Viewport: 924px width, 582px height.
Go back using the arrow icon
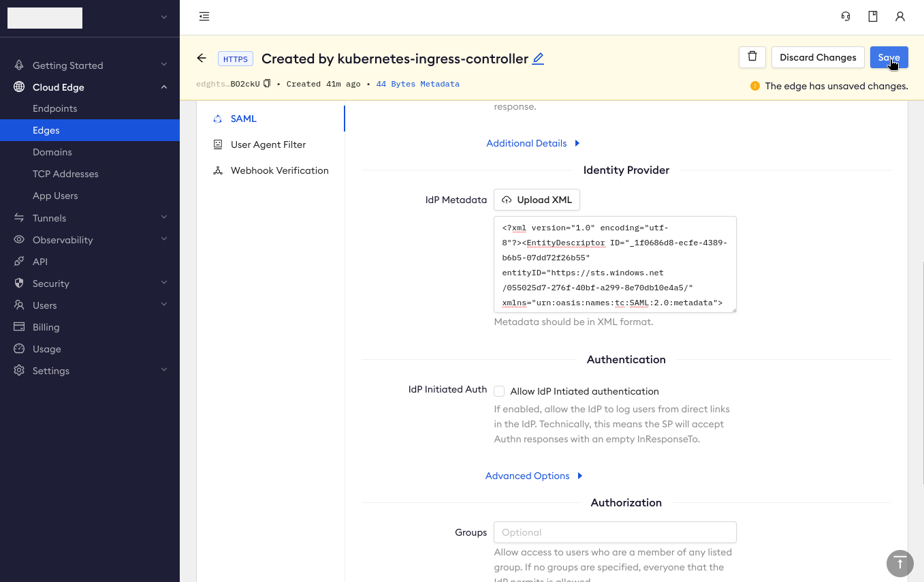202,58
